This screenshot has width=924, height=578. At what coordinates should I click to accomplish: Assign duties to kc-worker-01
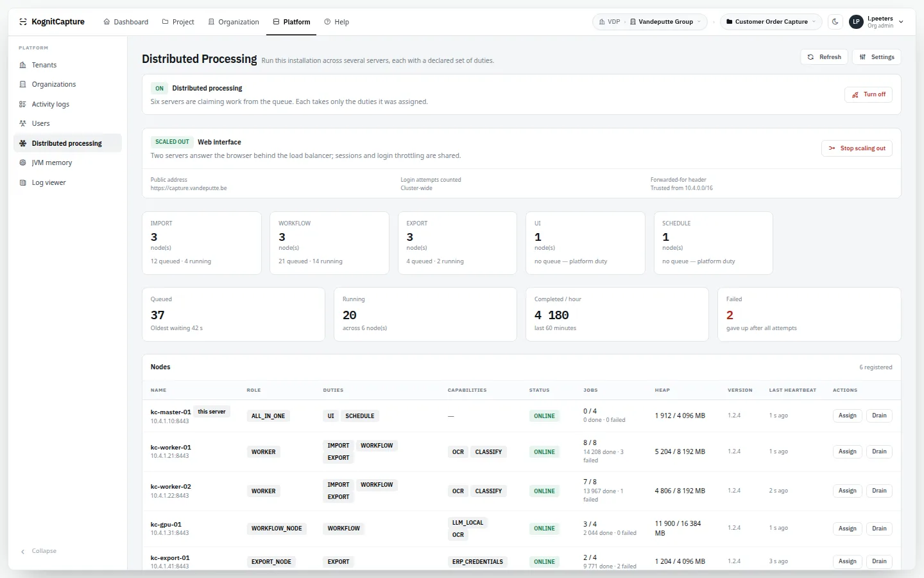848,451
